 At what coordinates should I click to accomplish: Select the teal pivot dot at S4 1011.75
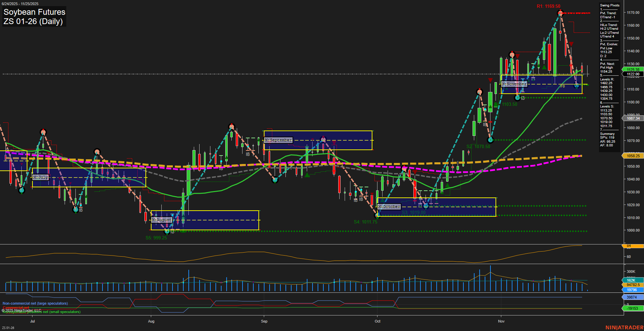(376, 216)
